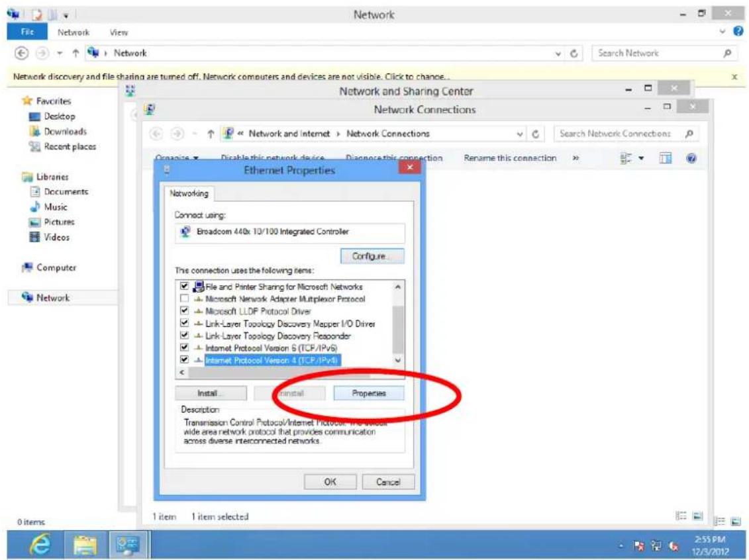749x560 pixels.
Task: Select the Control Panel taskbar icon
Action: point(128,544)
